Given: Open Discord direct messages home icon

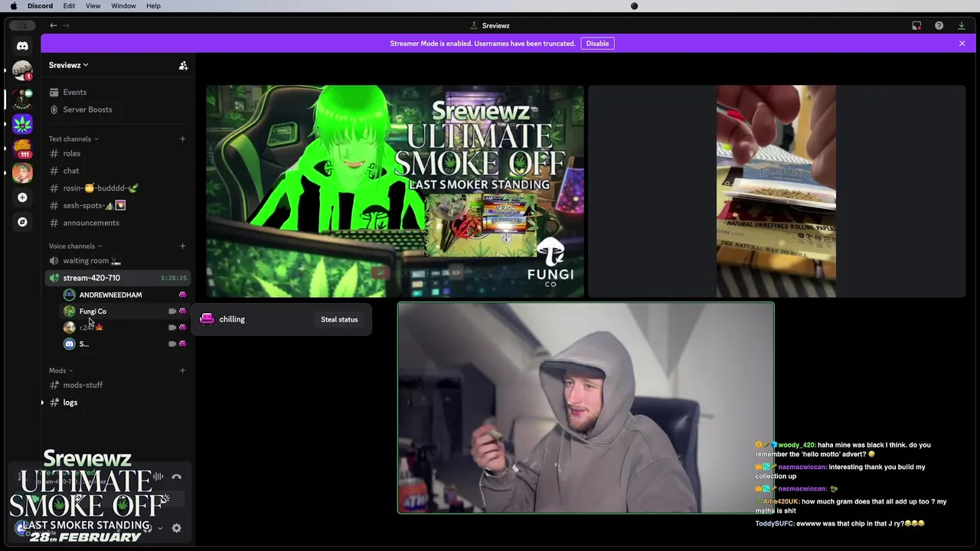Looking at the screenshot, I should (22, 46).
